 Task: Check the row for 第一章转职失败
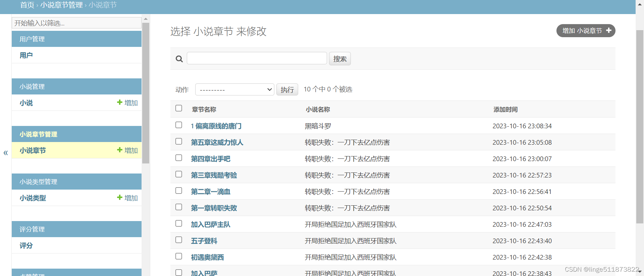point(179,207)
